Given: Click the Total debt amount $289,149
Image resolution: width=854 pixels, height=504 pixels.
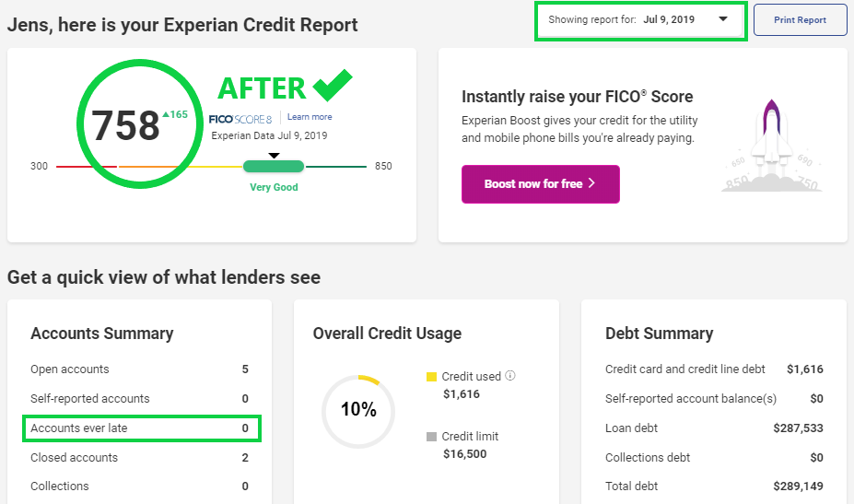Looking at the screenshot, I should (798, 486).
